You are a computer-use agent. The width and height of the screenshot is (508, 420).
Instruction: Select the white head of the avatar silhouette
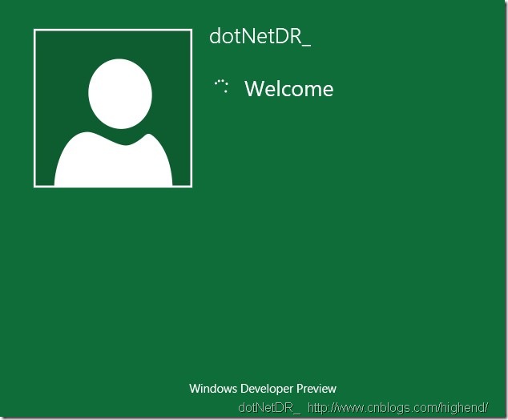(120, 94)
